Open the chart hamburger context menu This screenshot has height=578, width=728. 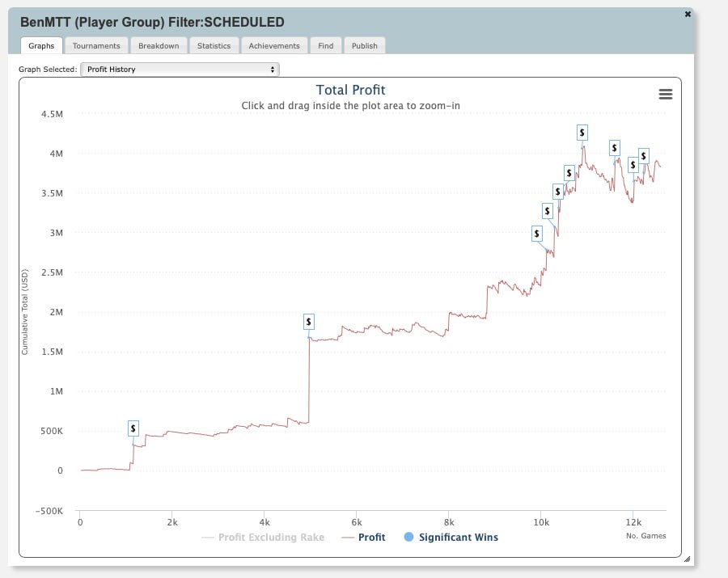(x=666, y=95)
